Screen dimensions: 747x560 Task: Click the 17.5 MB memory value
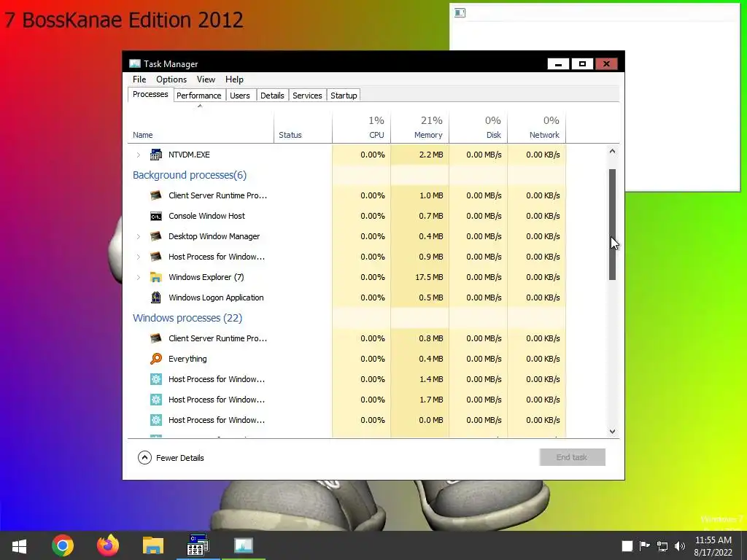pos(429,277)
